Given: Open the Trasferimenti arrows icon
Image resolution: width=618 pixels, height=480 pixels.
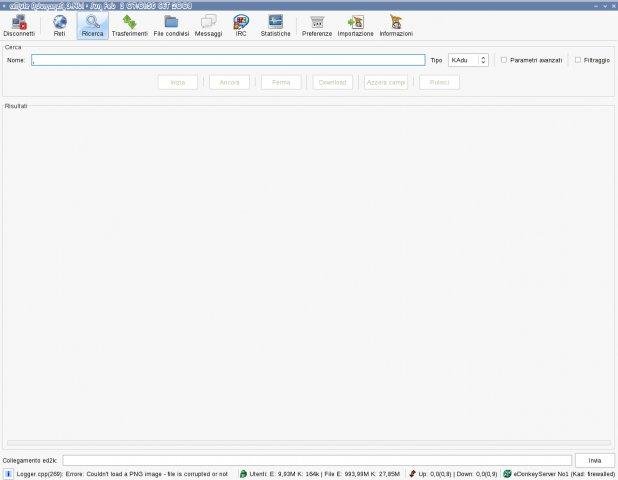Looking at the screenshot, I should (x=129, y=22).
